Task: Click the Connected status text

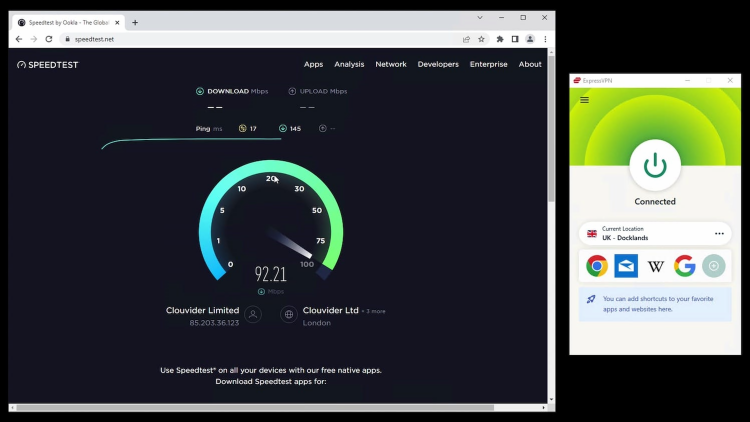Action: [x=655, y=201]
